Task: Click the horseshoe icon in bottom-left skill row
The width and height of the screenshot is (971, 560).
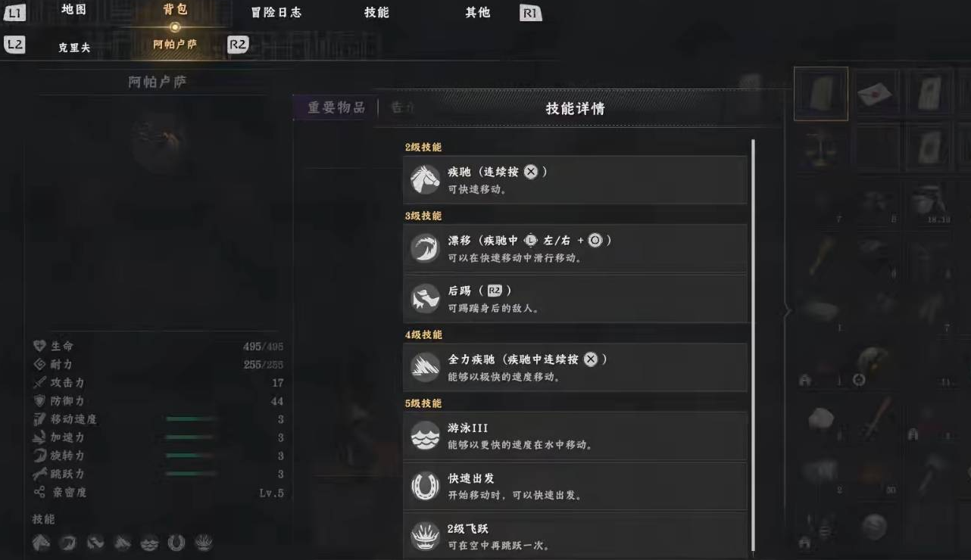Action: point(176,542)
